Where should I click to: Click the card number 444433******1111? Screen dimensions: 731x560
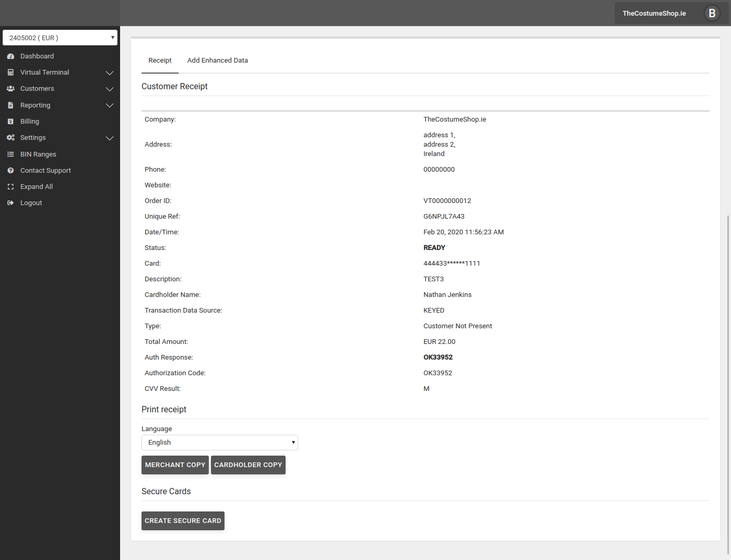(452, 264)
